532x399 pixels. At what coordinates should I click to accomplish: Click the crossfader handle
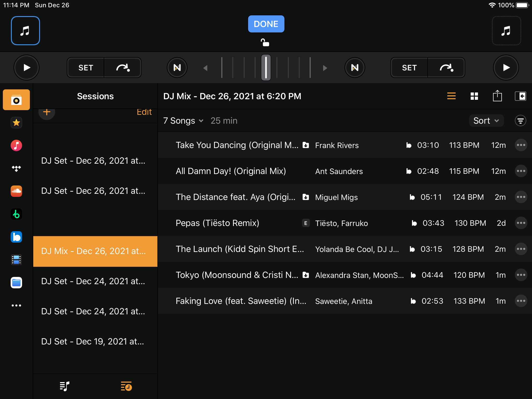click(266, 68)
